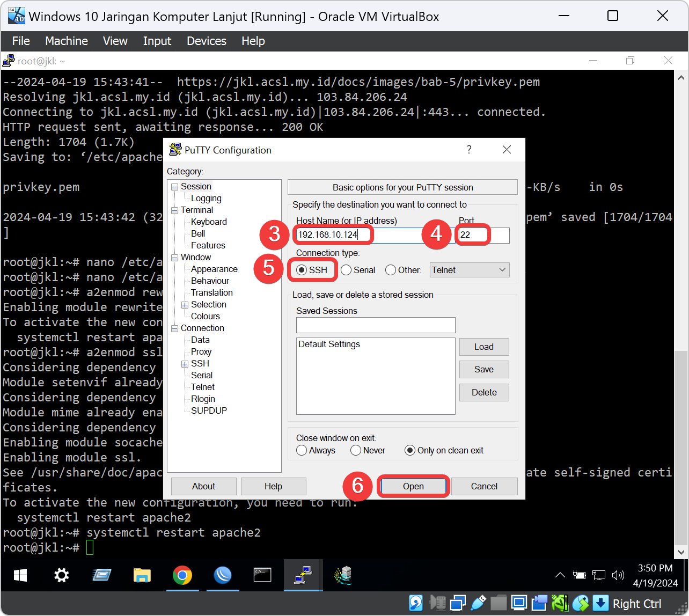
Task: Click the VirtualBox hard disk indicator
Action: tap(416, 604)
